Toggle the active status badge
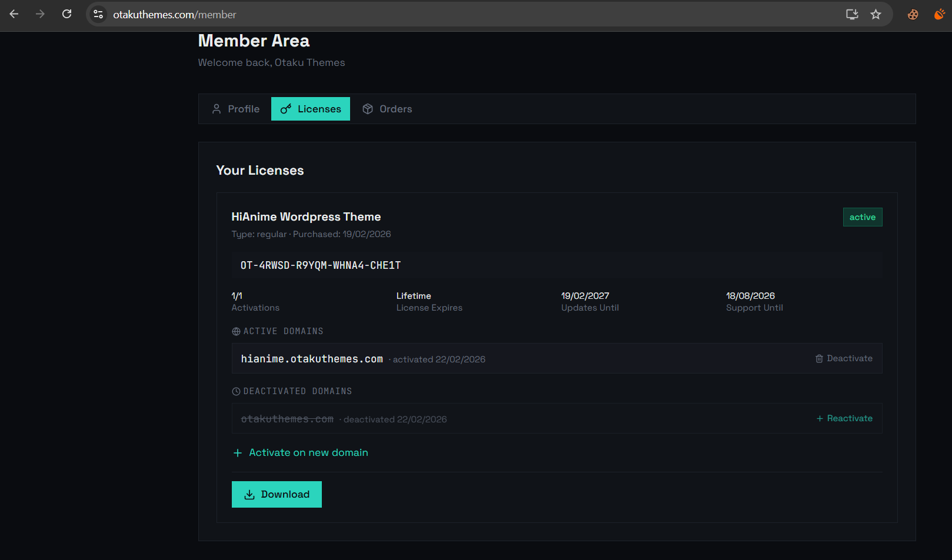 coord(863,216)
